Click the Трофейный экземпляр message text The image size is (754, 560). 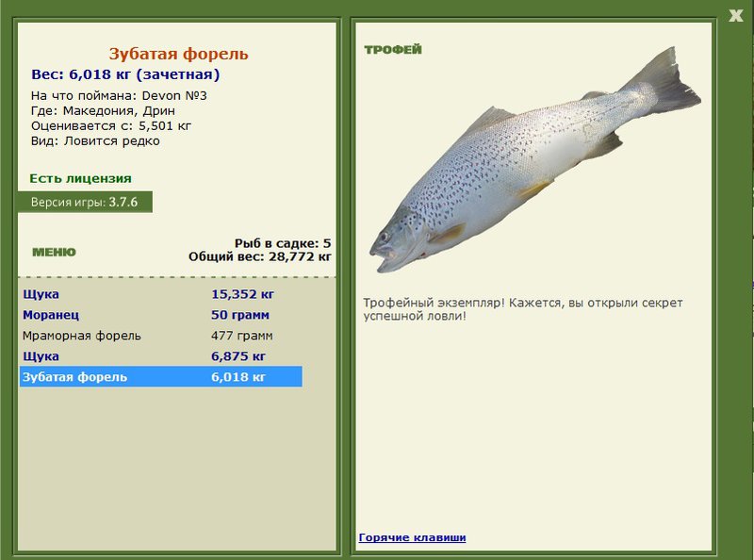pos(523,309)
